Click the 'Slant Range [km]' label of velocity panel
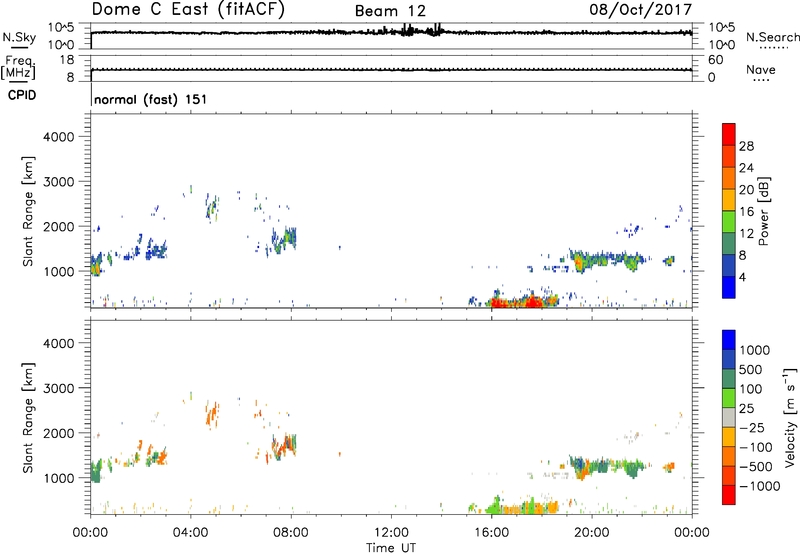The width and height of the screenshot is (800, 554). [28, 418]
